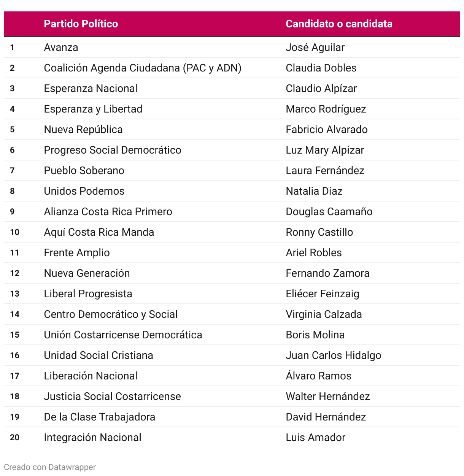Click on Luis Amador
This screenshot has width=464, height=476.
click(x=315, y=438)
